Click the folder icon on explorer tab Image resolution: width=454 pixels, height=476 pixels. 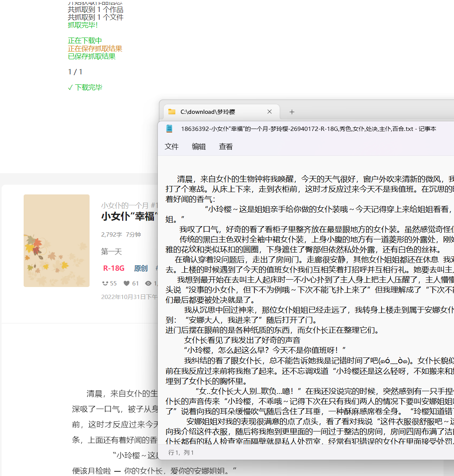[172, 112]
